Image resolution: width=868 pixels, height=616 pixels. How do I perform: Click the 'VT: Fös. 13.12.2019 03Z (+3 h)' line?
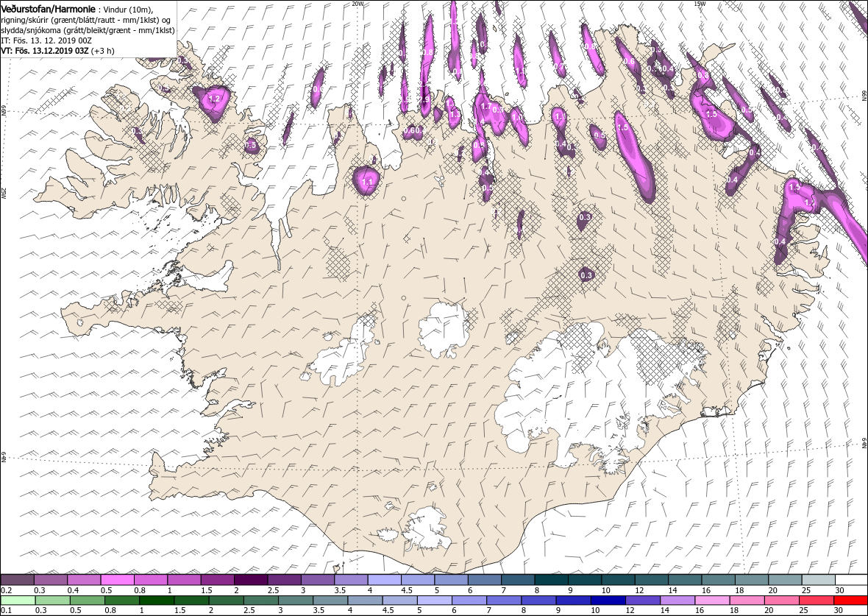coord(57,50)
